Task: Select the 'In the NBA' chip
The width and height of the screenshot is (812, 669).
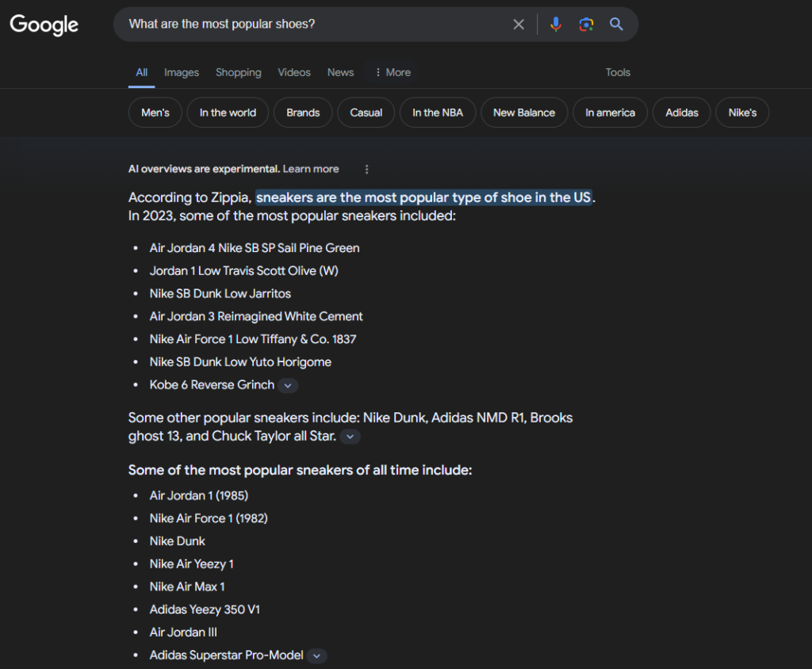Action: pyautogui.click(x=438, y=113)
